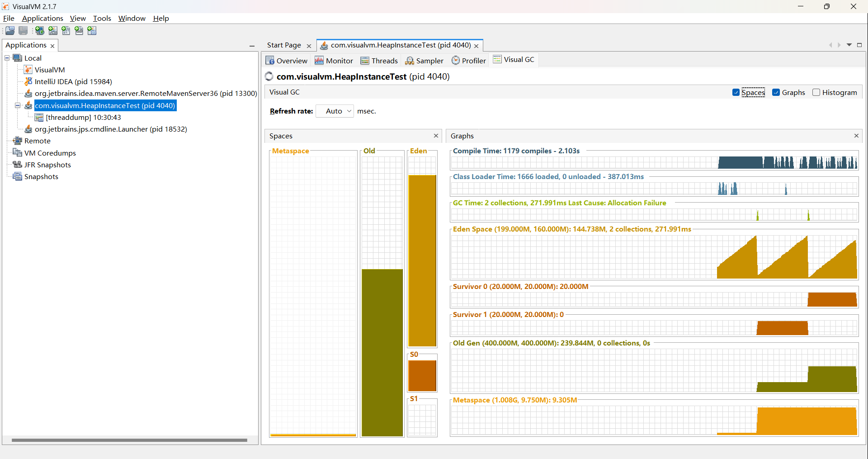Click the Remote hosts node icon

(x=18, y=141)
